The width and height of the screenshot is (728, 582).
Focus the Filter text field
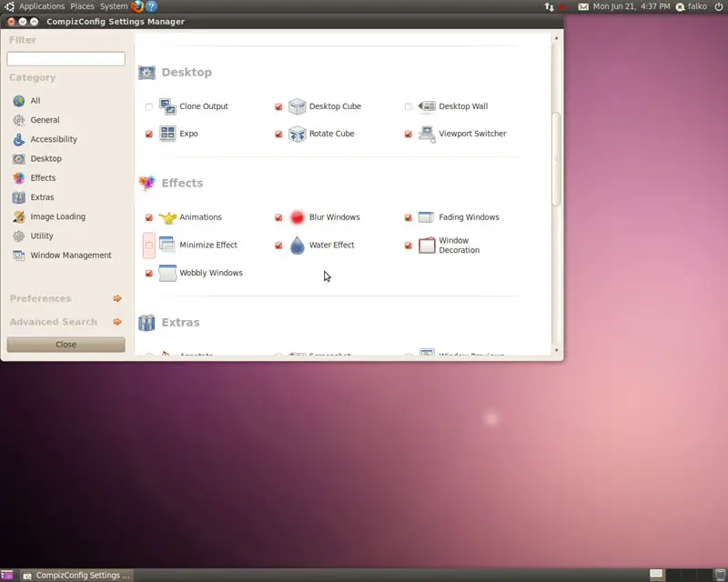(66, 59)
